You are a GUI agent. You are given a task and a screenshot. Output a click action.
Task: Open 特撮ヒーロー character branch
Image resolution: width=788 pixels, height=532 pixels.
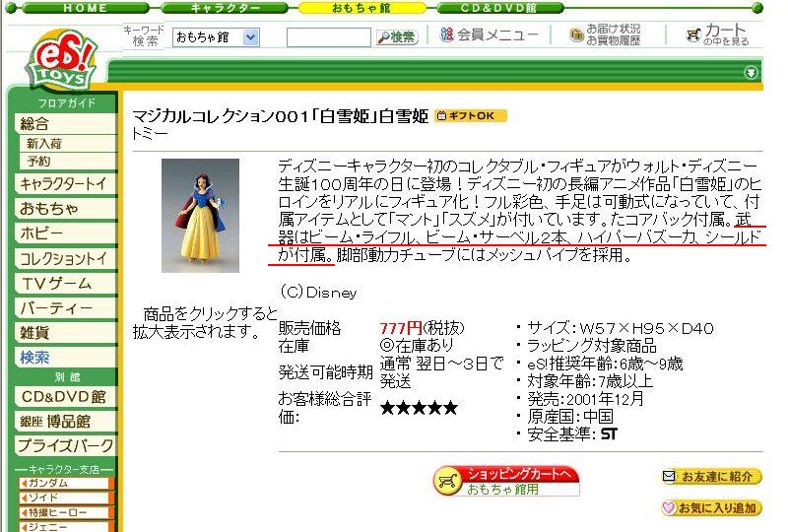tap(66, 513)
